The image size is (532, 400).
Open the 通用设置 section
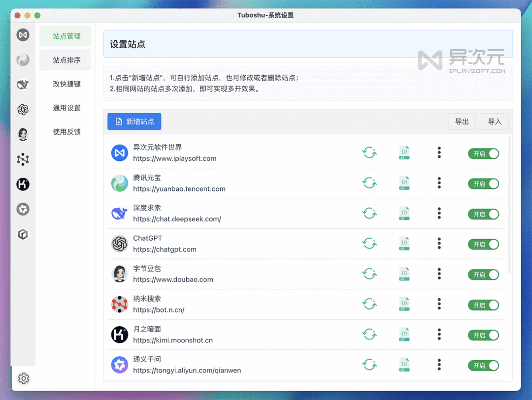click(65, 108)
